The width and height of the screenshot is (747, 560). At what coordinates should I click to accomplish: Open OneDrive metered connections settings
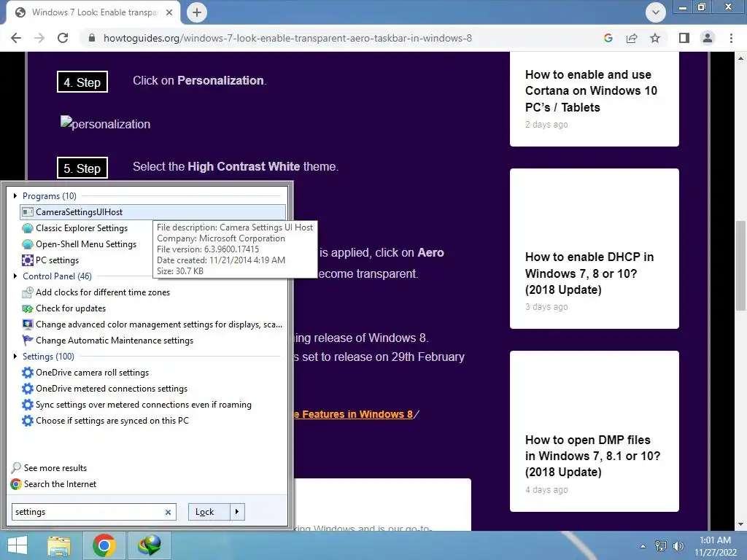pyautogui.click(x=105, y=389)
